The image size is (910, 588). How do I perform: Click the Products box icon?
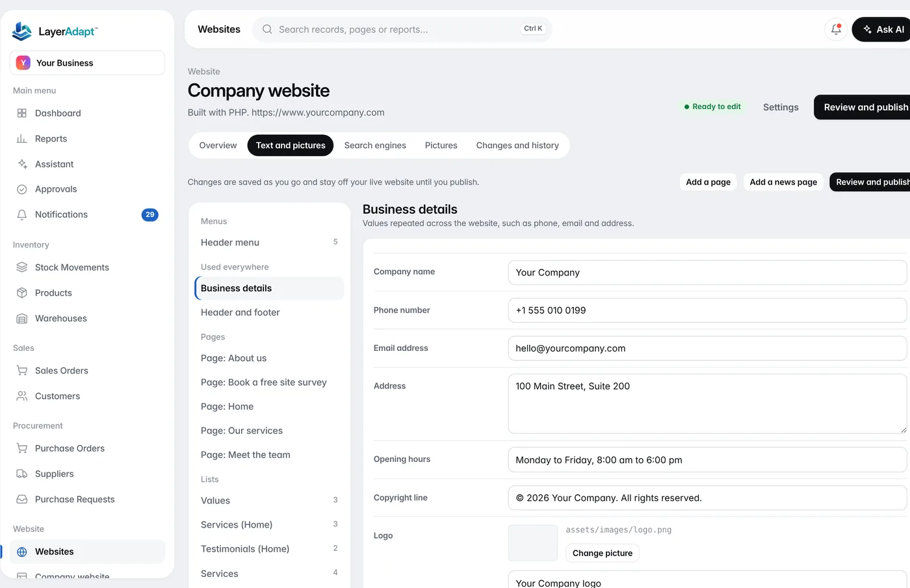tap(22, 293)
